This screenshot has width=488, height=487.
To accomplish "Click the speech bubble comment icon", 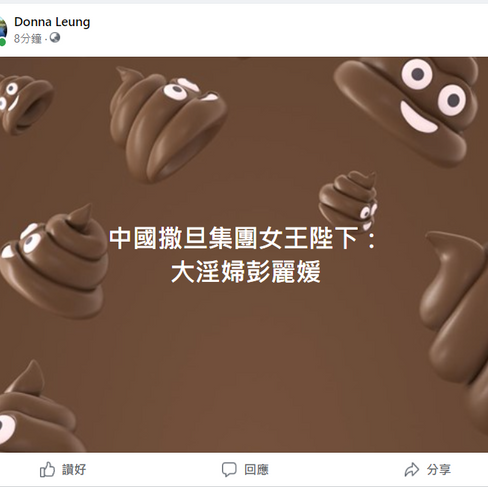I will (229, 469).
